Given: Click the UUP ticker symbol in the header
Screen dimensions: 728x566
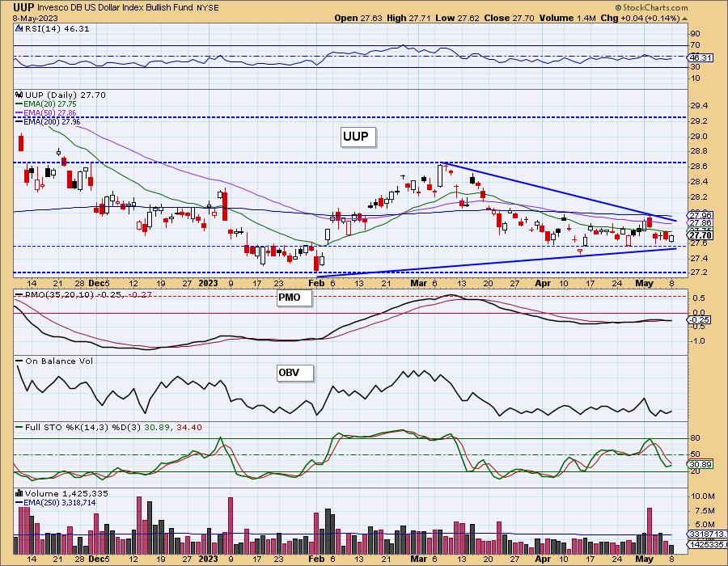Looking at the screenshot, I should point(23,7).
